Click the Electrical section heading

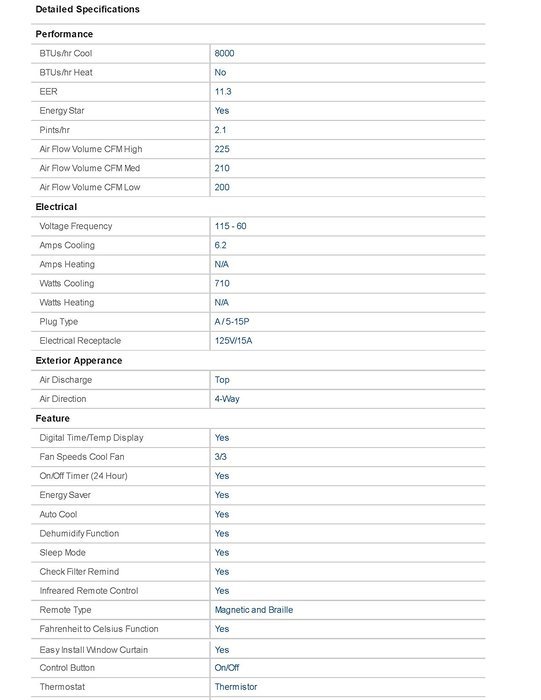pos(56,207)
